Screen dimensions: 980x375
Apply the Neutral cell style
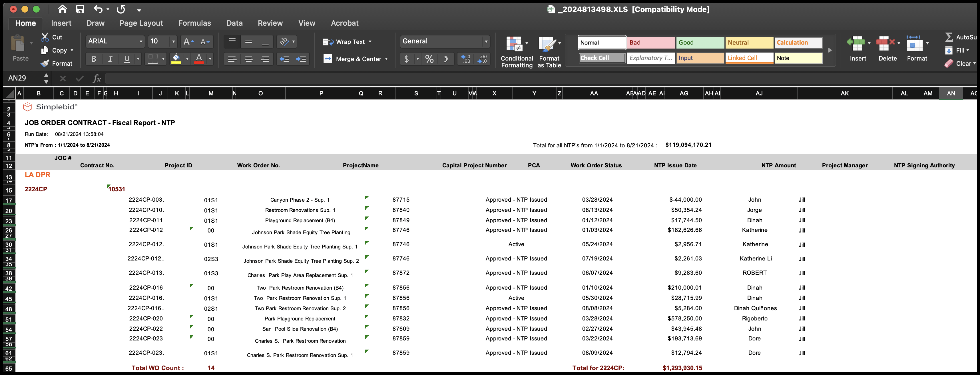coord(749,43)
